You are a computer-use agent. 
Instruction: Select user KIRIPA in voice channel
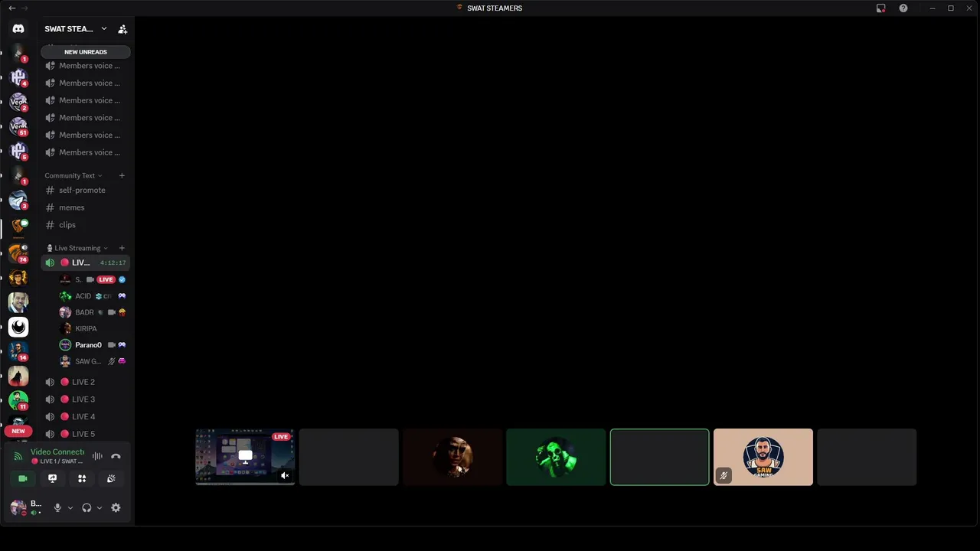pyautogui.click(x=93, y=328)
